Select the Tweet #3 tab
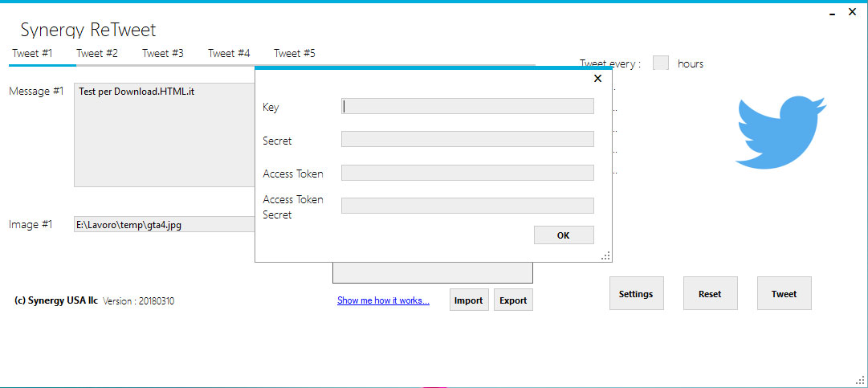Image resolution: width=868 pixels, height=388 pixels. [x=163, y=54]
